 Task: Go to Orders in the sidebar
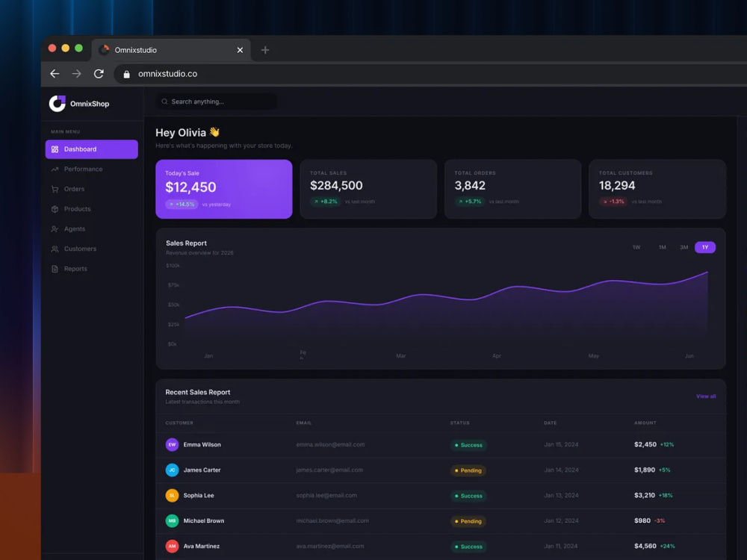point(91,189)
